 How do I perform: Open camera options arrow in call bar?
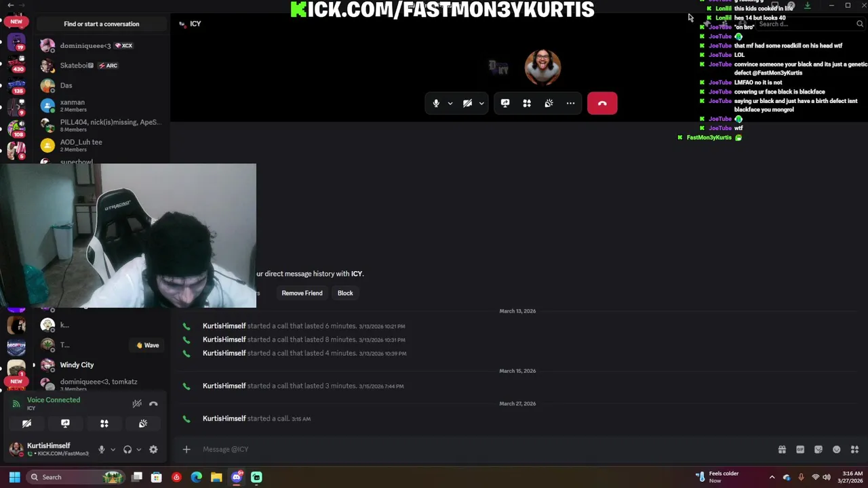(x=481, y=104)
